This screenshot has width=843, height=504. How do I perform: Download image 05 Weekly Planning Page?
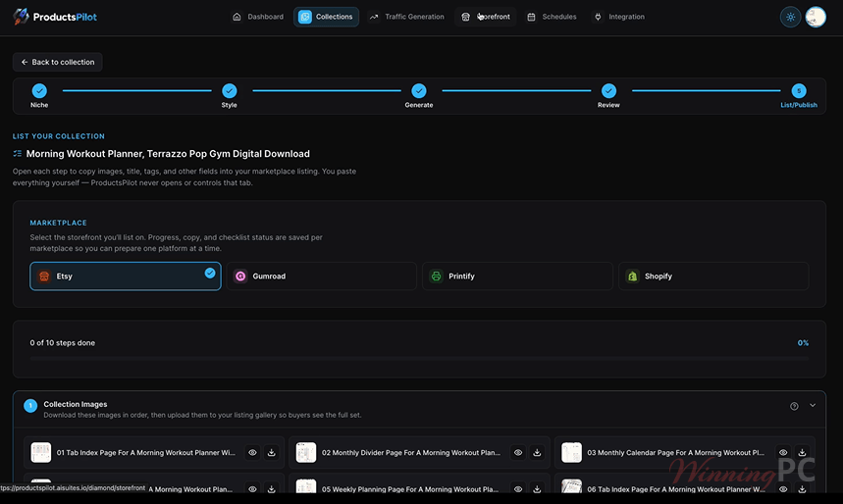click(537, 489)
